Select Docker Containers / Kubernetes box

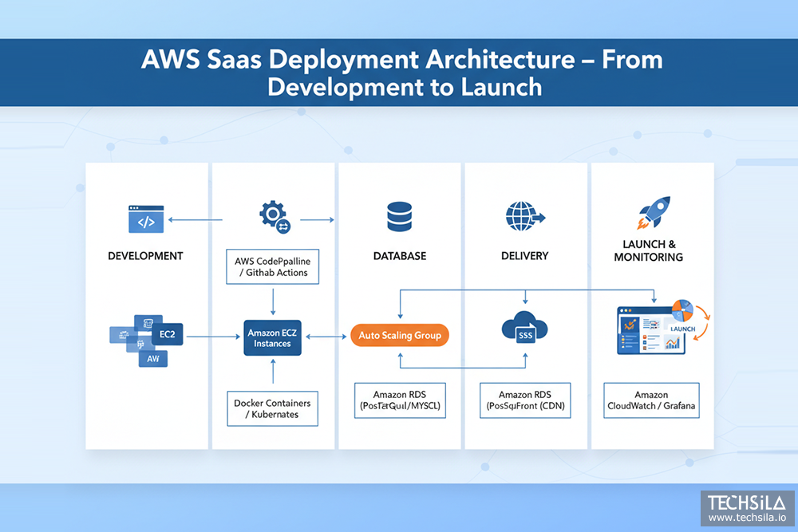pyautogui.click(x=273, y=409)
